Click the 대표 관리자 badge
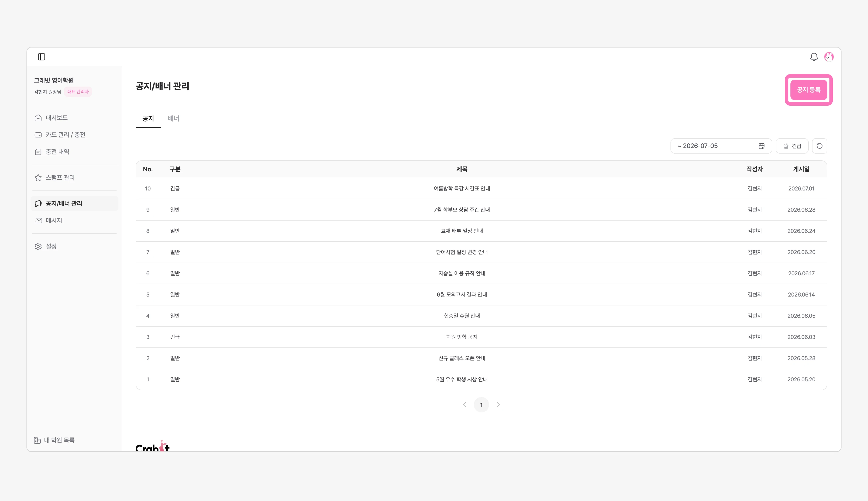Viewport: 868px width, 501px height. pos(78,92)
